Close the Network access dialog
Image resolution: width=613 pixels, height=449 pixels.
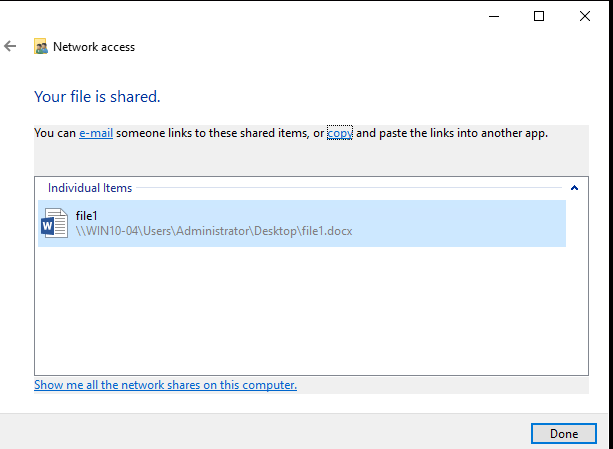585,16
